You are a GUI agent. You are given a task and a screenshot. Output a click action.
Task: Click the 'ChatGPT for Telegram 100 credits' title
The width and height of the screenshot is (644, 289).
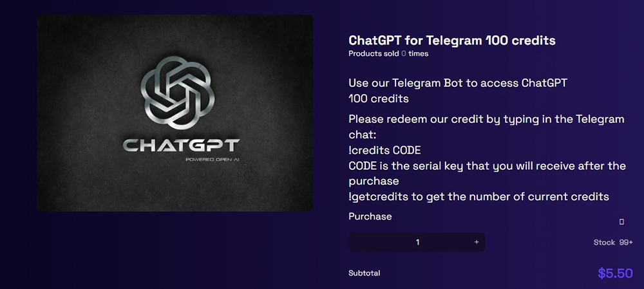pyautogui.click(x=452, y=41)
